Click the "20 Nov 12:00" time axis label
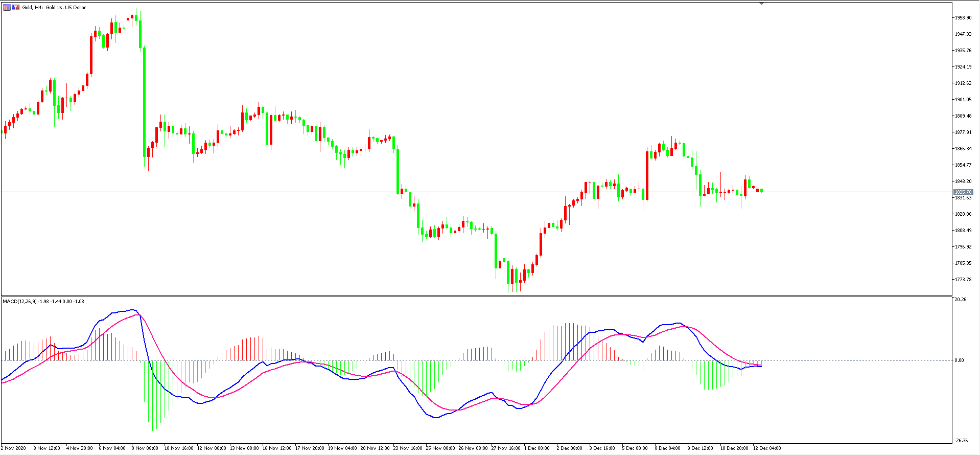 pos(375,448)
